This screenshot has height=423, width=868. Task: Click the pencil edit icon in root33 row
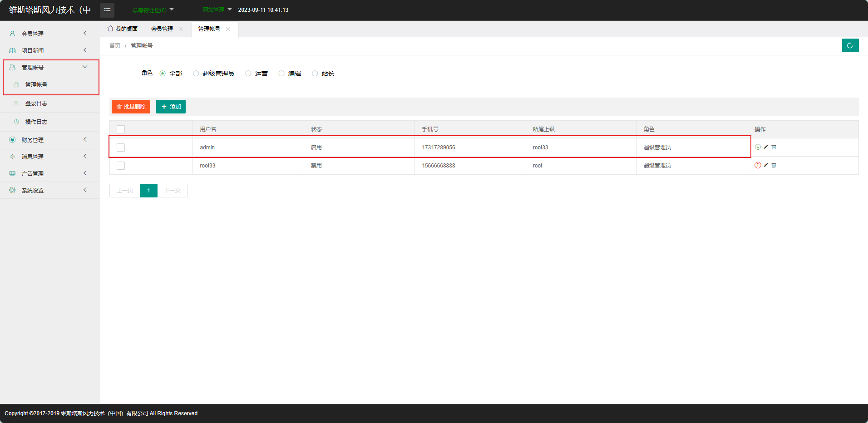[766, 165]
